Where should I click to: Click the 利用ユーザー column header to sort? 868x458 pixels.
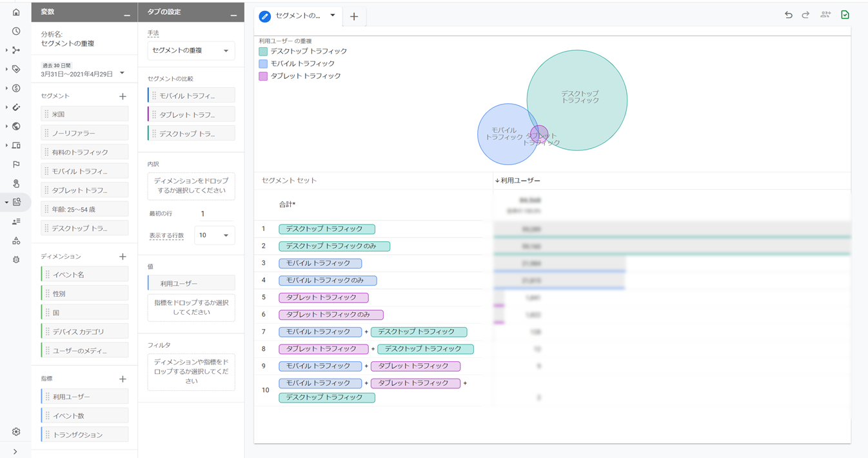520,181
